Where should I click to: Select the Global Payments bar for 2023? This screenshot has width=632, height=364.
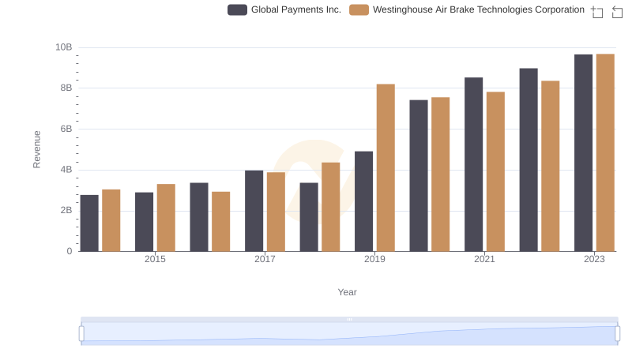(x=584, y=153)
